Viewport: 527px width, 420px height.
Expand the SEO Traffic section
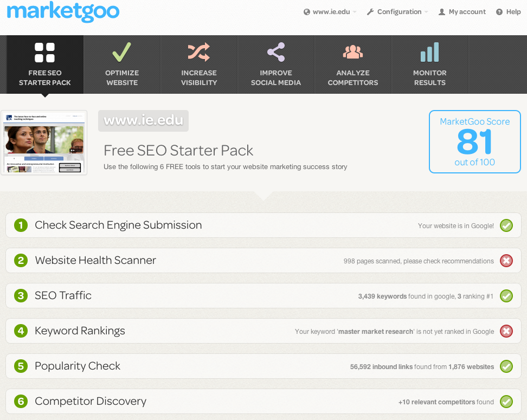pyautogui.click(x=63, y=296)
